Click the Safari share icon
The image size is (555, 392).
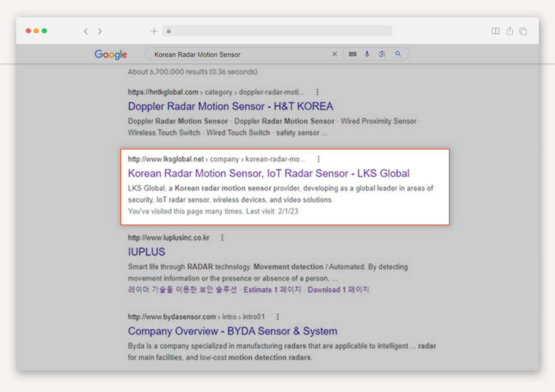click(x=510, y=31)
